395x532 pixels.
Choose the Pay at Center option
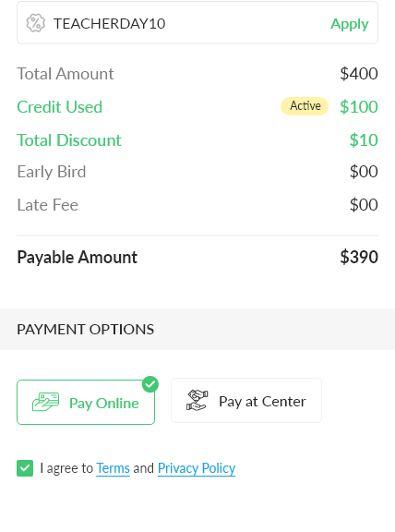click(246, 401)
